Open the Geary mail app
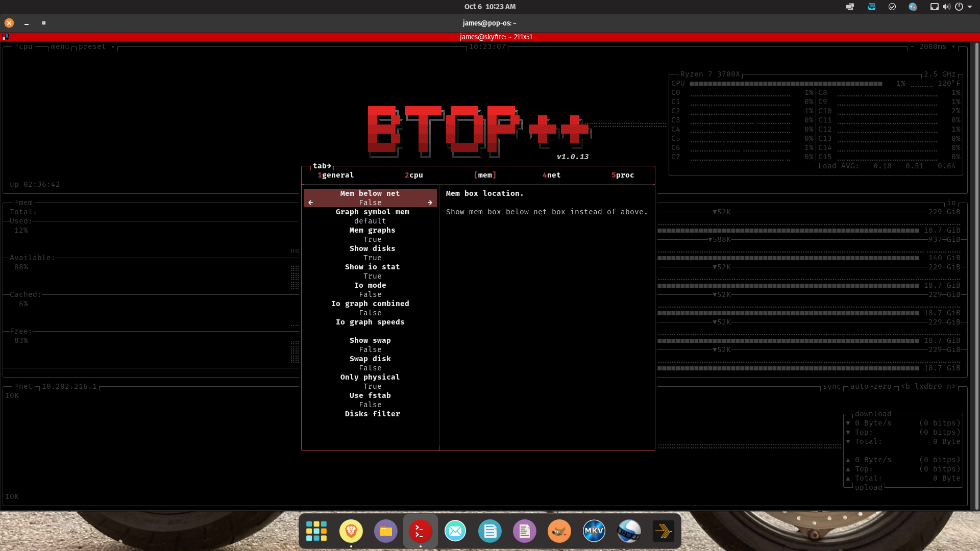The image size is (980, 551). pyautogui.click(x=455, y=531)
